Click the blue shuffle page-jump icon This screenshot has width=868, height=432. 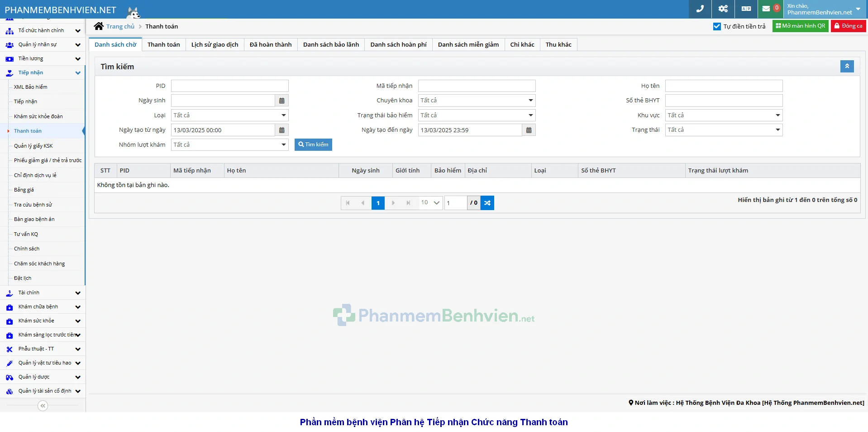click(487, 203)
